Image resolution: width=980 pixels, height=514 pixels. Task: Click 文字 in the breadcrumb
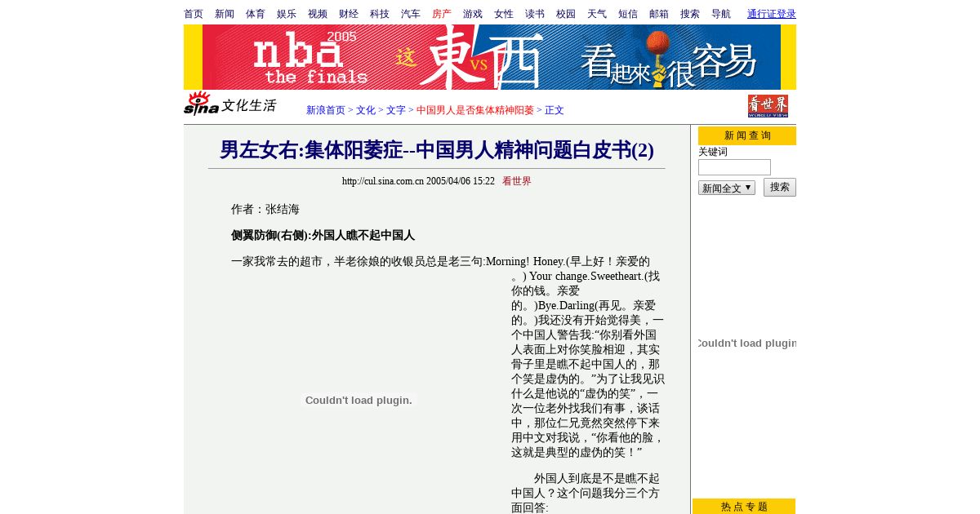(396, 110)
